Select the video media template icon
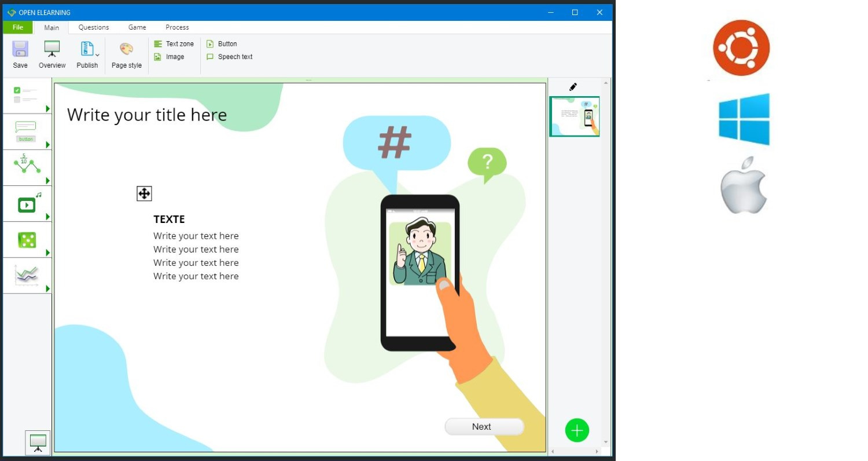 coord(27,204)
